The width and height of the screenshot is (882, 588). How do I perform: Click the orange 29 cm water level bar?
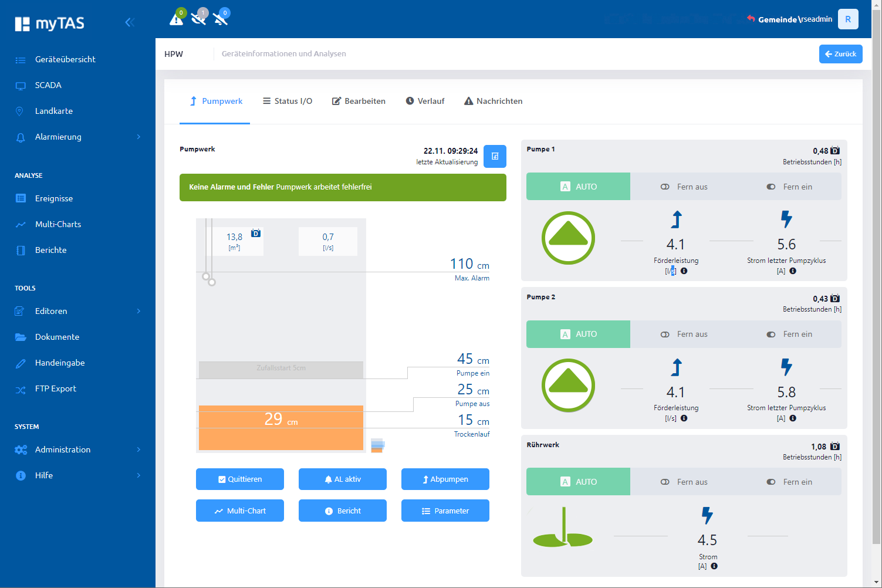(x=281, y=428)
